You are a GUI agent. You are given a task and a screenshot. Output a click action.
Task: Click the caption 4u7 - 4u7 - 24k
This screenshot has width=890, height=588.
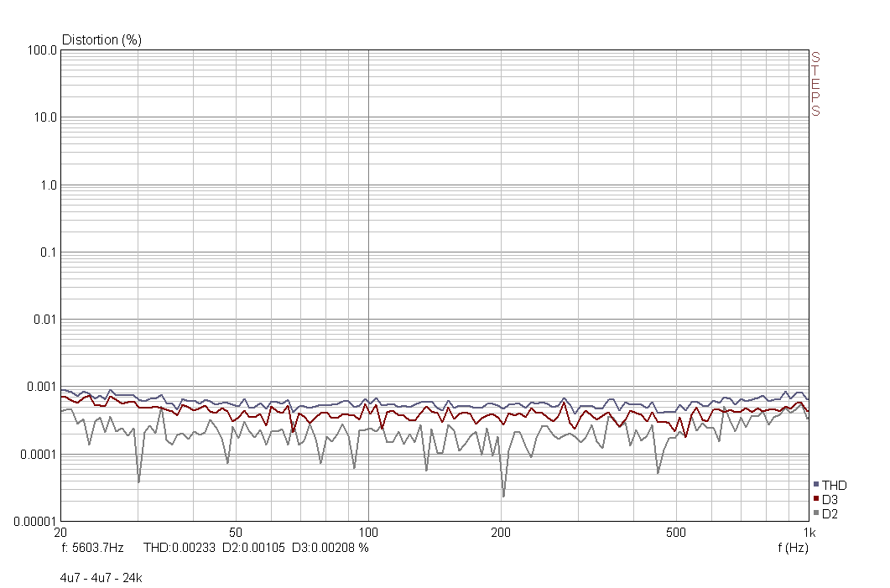click(101, 578)
